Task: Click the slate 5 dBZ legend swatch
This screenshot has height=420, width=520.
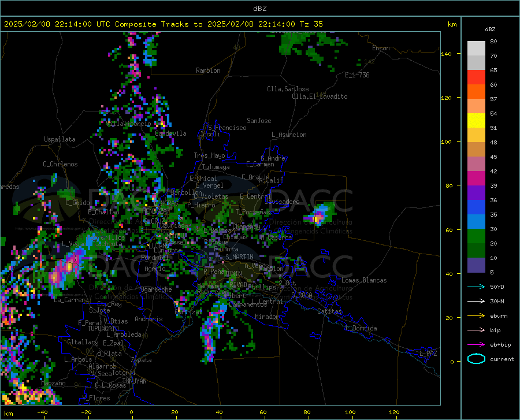Action: point(476,265)
